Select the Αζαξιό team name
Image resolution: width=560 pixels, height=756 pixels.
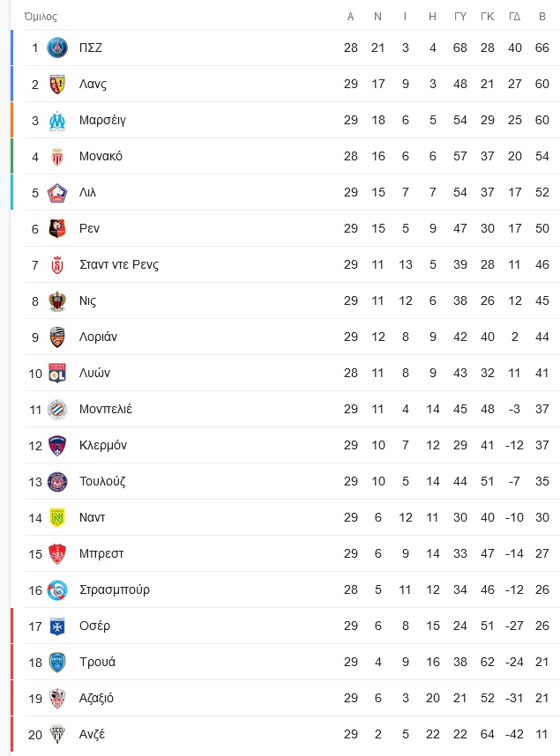point(96,698)
